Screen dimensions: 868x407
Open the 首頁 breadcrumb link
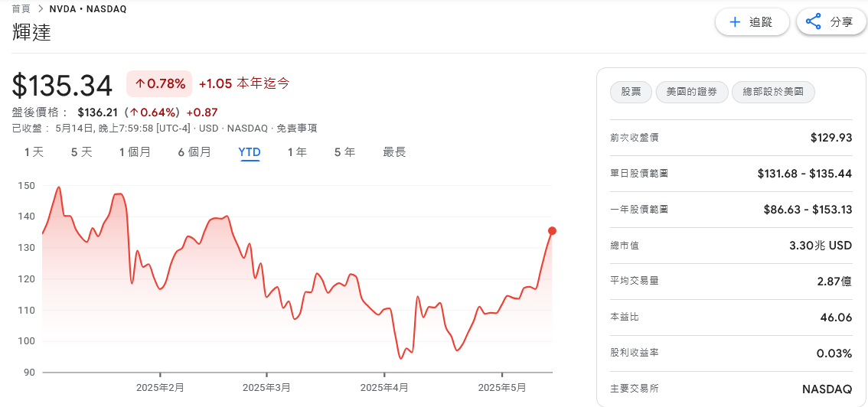21,9
